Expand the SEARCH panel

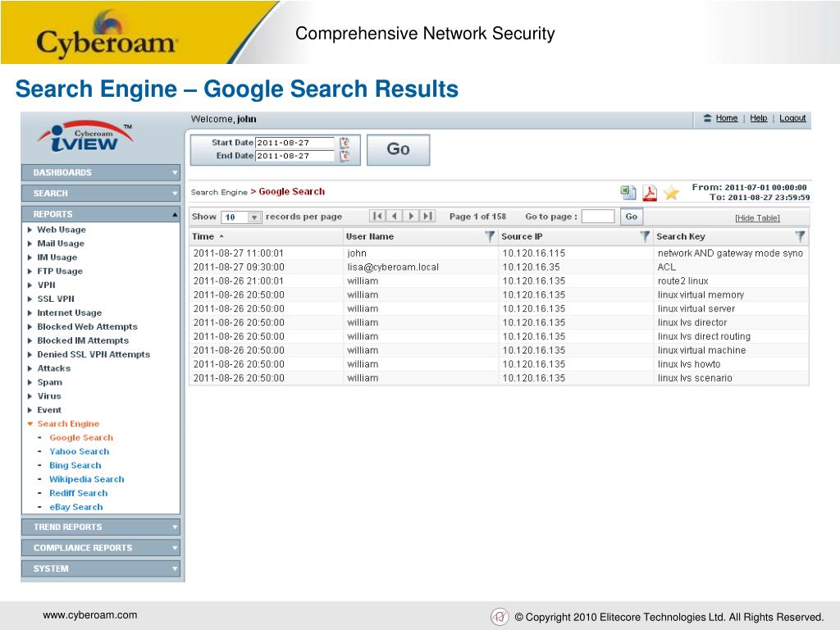101,194
